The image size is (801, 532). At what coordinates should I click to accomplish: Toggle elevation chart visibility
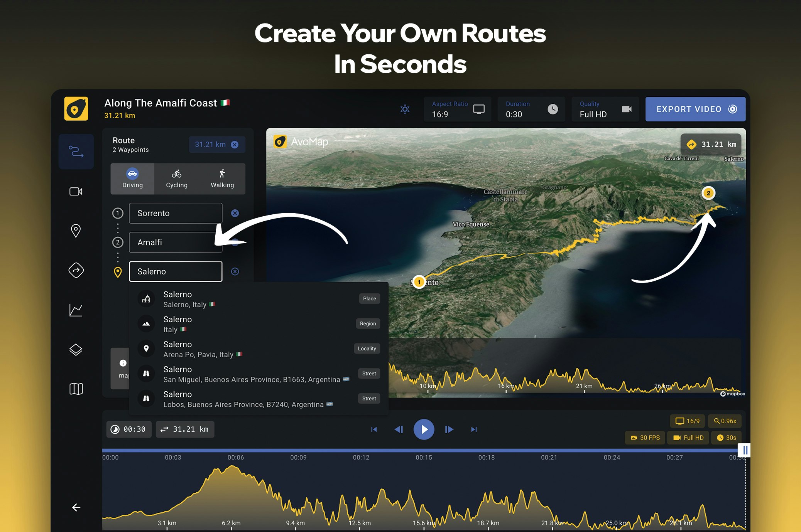[76, 309]
